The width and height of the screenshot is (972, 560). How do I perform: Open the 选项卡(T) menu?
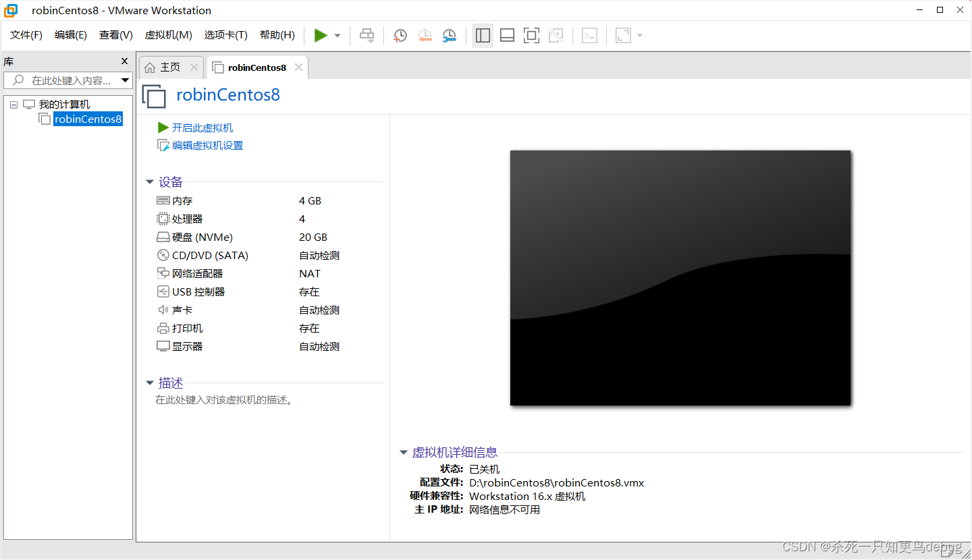226,35
